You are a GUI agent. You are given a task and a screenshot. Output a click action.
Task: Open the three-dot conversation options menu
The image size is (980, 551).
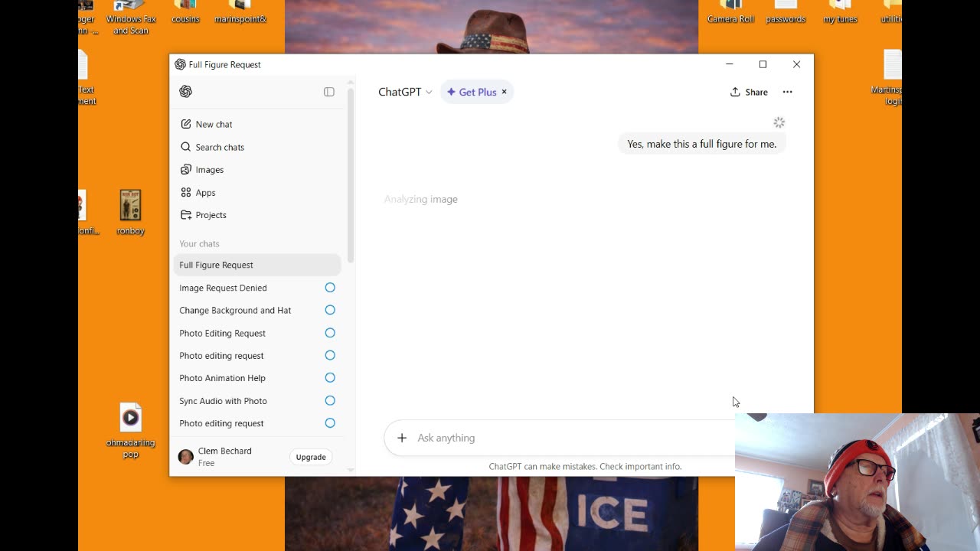click(x=787, y=92)
